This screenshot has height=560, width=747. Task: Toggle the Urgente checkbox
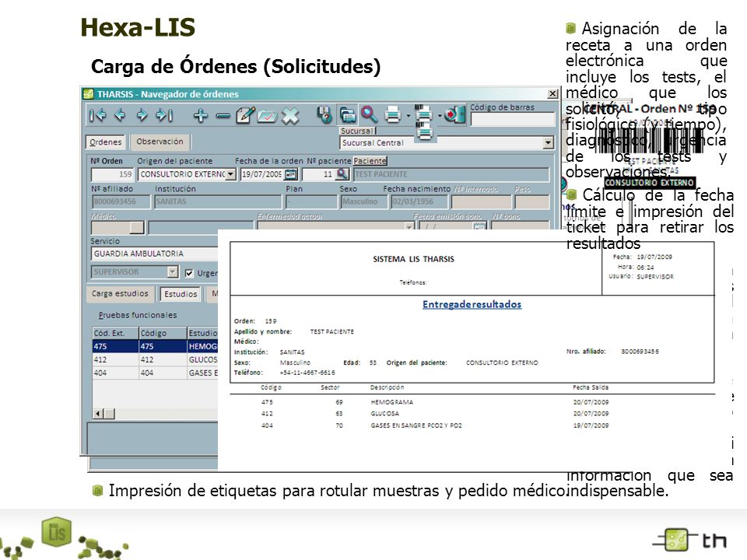(189, 273)
